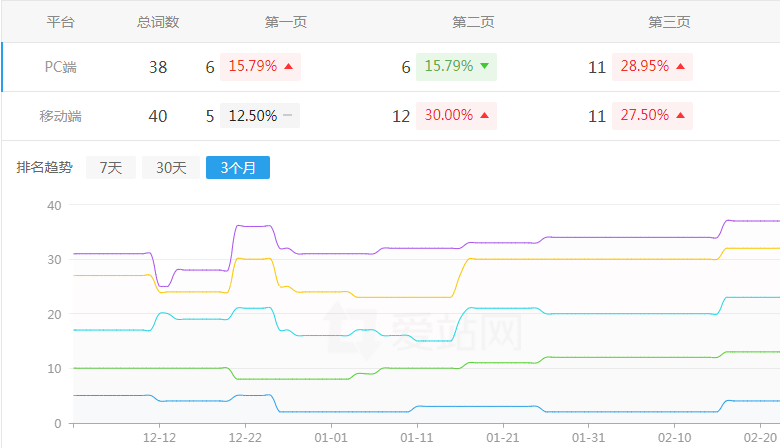Click the purple trend line on chart
780x448 pixels.
pos(600,238)
